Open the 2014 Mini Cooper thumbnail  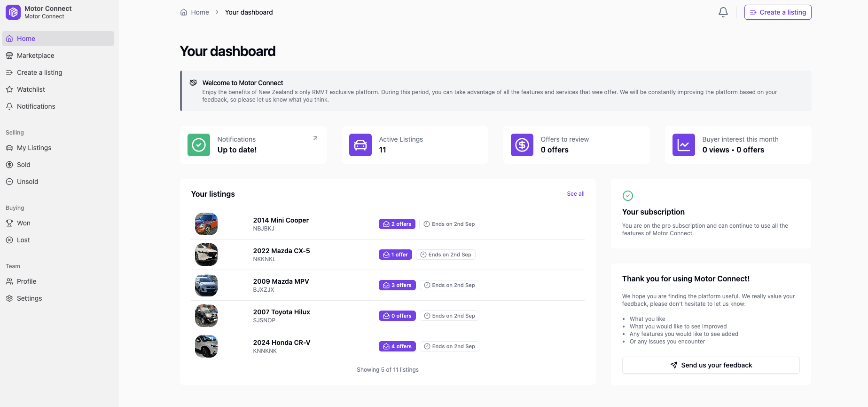206,224
